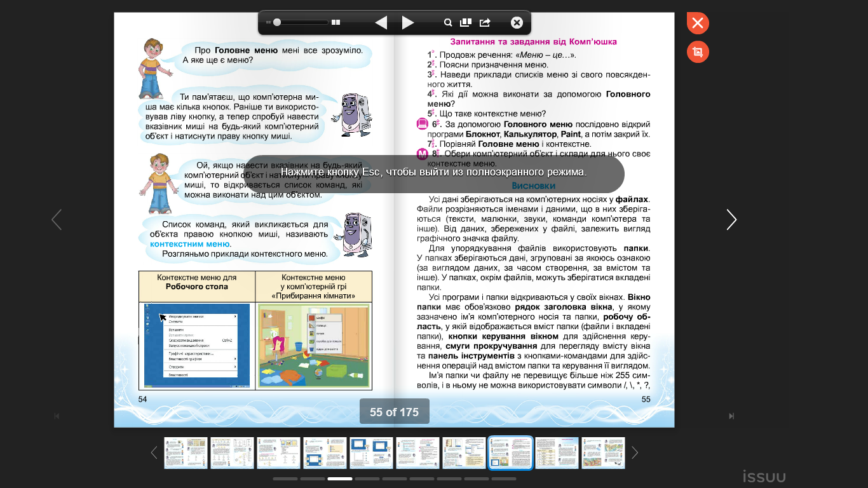Flip to previous spread with left chevron
The width and height of the screenshot is (868, 488).
[x=57, y=220]
